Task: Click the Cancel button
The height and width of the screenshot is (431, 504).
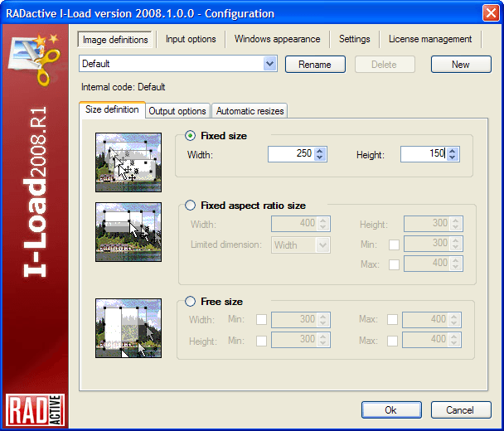Action: [461, 409]
